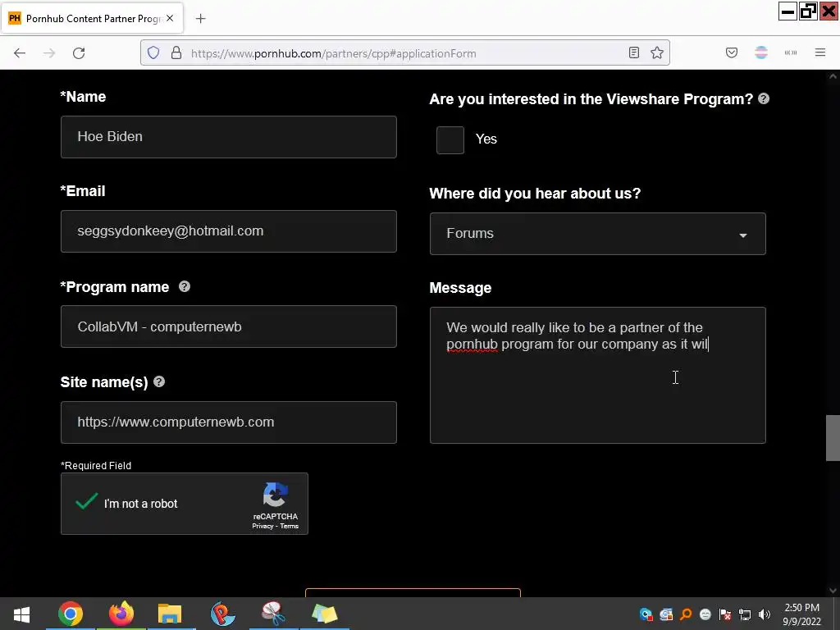
Task: Save page to Pocket
Action: point(732,52)
